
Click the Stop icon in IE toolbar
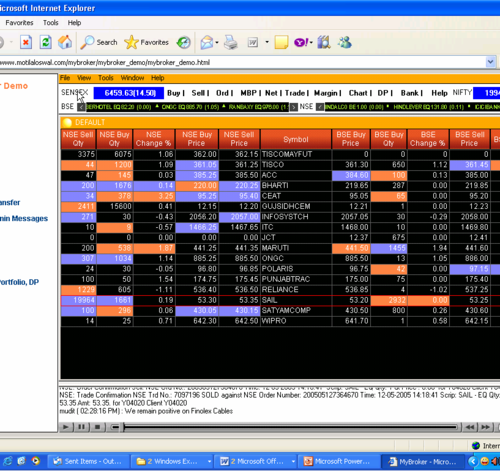[x=26, y=43]
